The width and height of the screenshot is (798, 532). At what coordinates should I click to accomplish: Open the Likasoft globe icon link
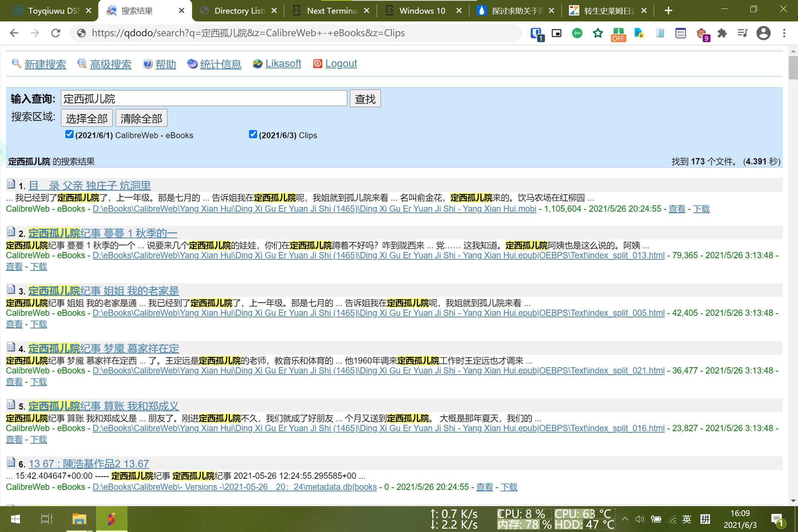(258, 64)
